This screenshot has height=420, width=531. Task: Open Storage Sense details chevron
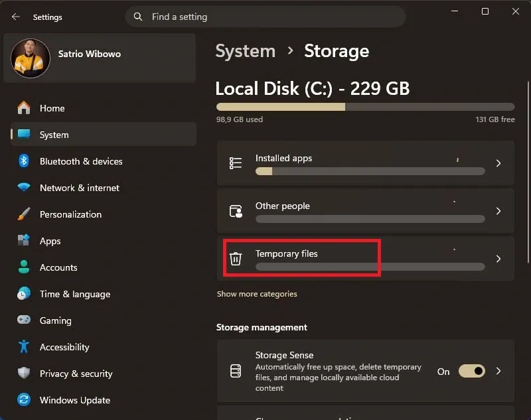498,372
